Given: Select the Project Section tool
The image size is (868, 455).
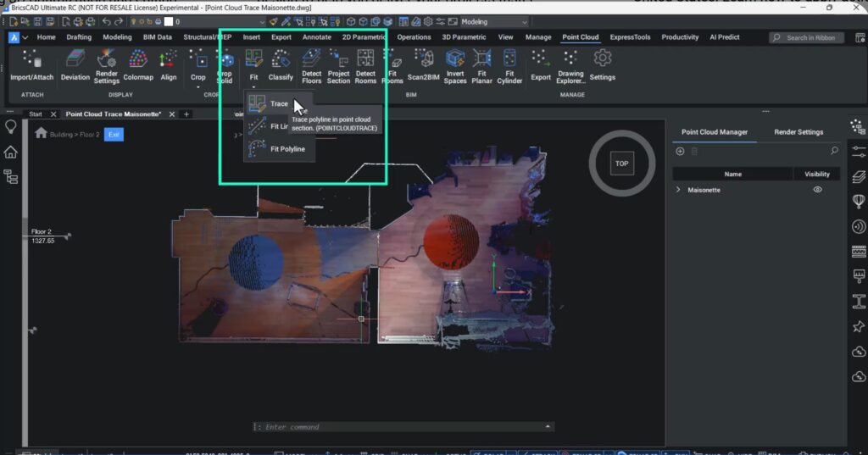Looking at the screenshot, I should [338, 66].
